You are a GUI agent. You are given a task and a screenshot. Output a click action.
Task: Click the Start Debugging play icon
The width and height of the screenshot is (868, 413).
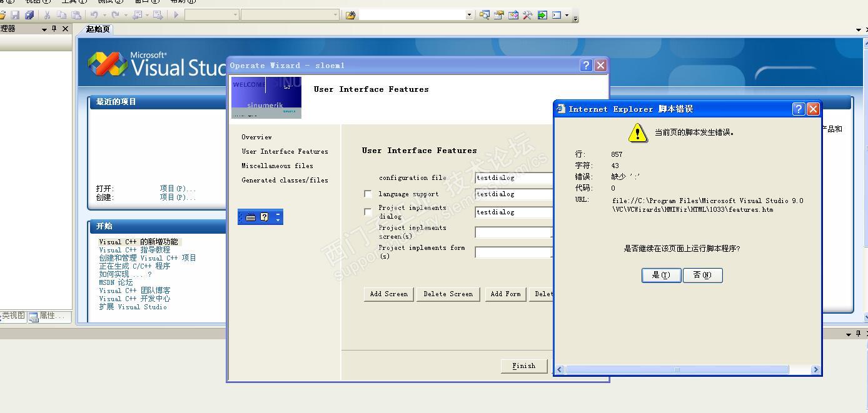(176, 15)
